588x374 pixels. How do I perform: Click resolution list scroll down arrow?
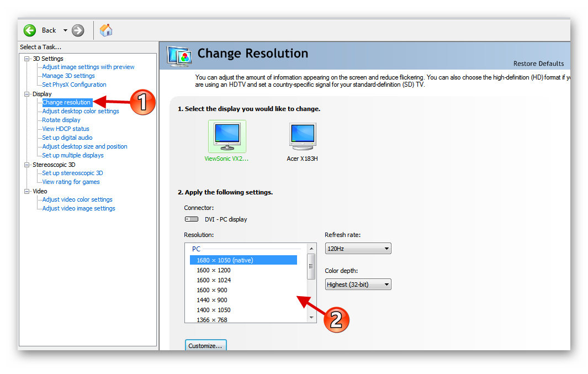pos(311,318)
